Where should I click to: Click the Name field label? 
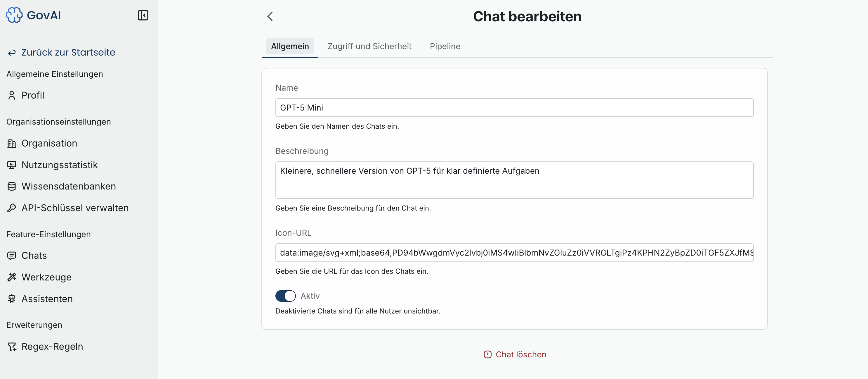(x=287, y=88)
